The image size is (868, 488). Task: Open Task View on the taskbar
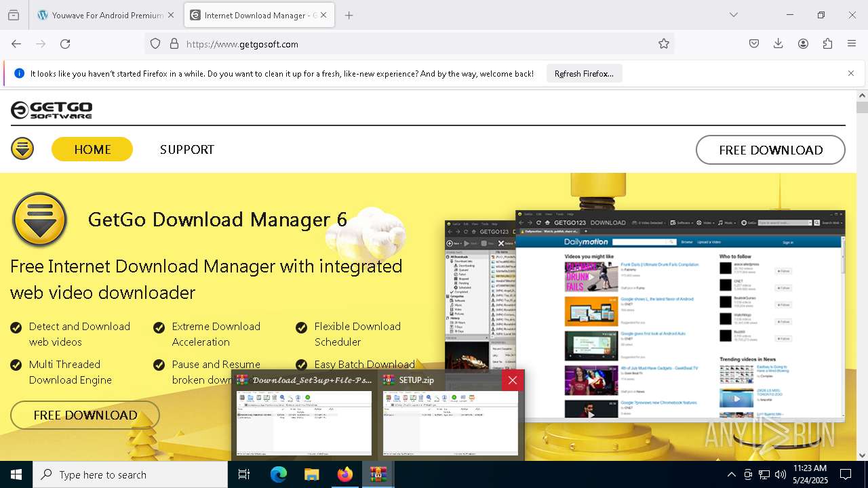[244, 474]
